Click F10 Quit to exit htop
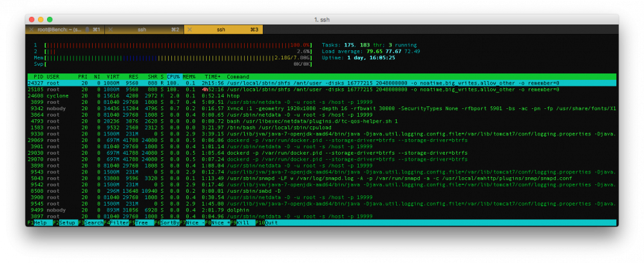 click(267, 223)
